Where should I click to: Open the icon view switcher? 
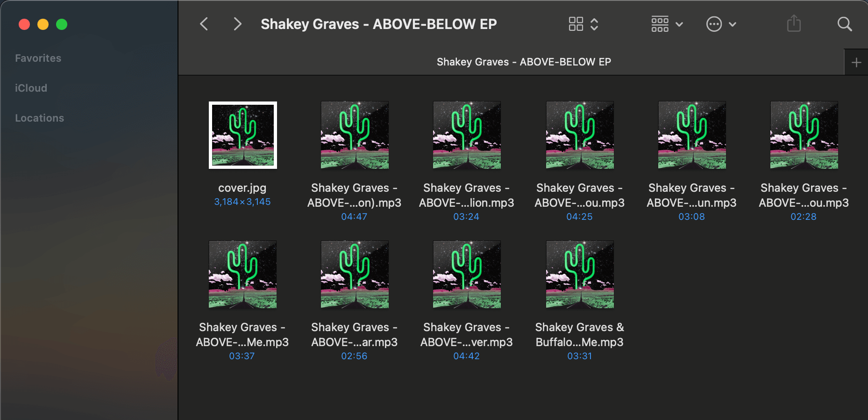583,24
